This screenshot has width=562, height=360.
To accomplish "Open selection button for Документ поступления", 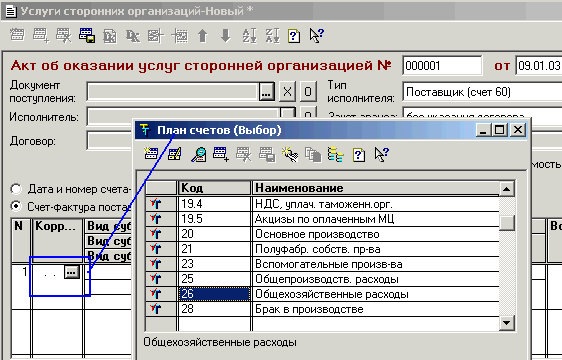I will pyautogui.click(x=266, y=92).
